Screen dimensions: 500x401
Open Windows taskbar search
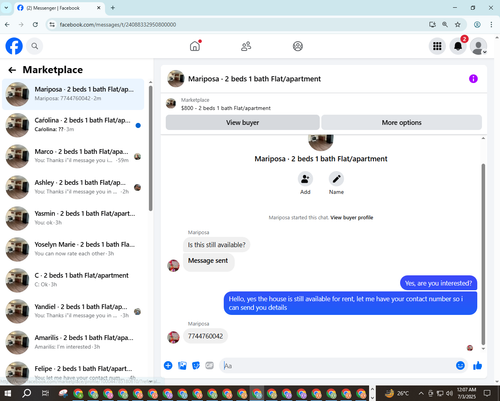click(27, 393)
